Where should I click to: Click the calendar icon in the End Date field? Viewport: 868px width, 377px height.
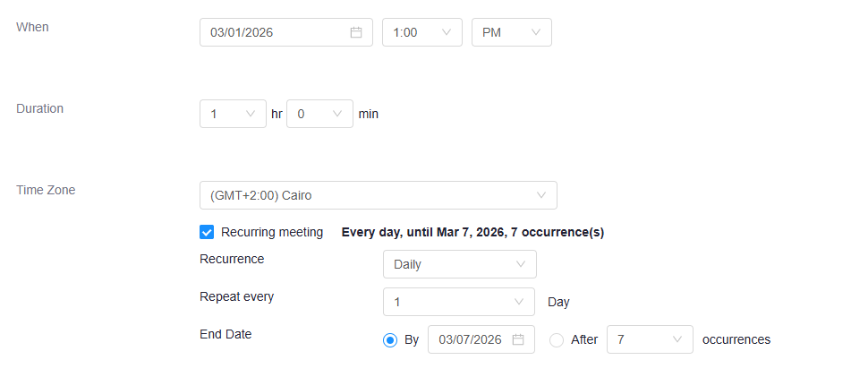tap(518, 340)
